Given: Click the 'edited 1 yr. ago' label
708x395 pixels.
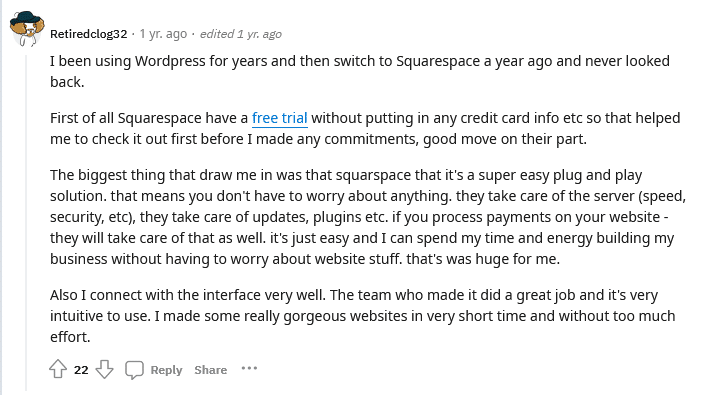Looking at the screenshot, I should point(241,34).
